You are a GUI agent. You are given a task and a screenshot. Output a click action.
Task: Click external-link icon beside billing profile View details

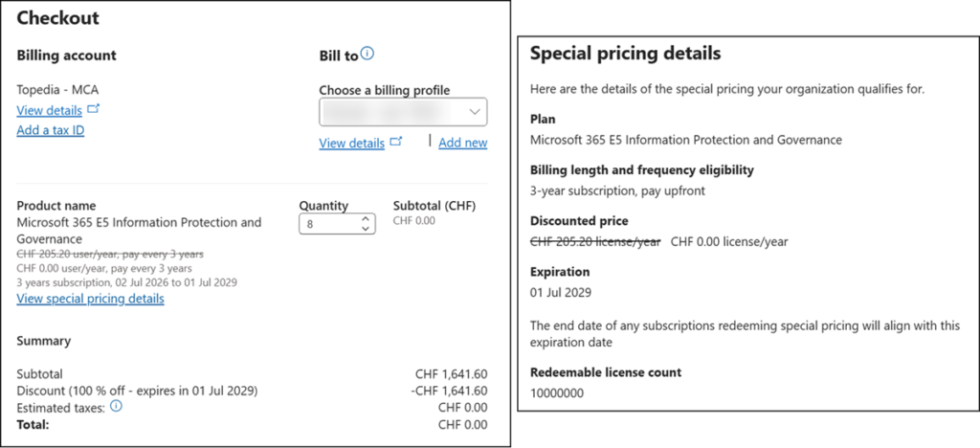(x=395, y=142)
